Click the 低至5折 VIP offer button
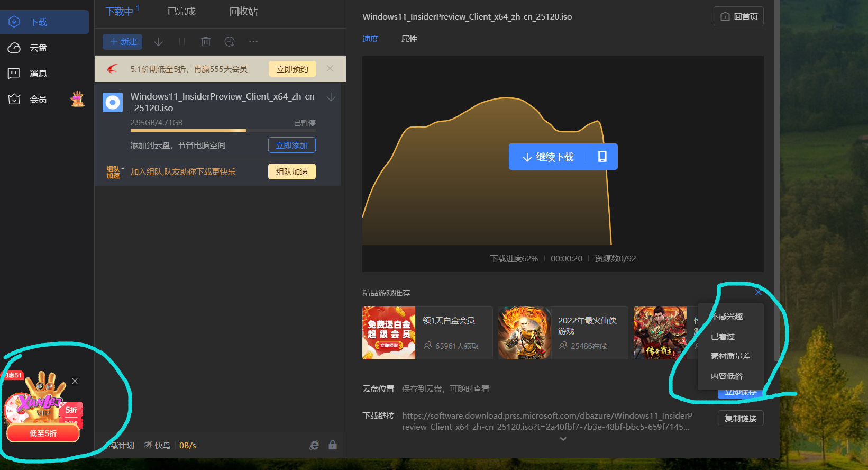Image resolution: width=868 pixels, height=470 pixels. click(43, 433)
